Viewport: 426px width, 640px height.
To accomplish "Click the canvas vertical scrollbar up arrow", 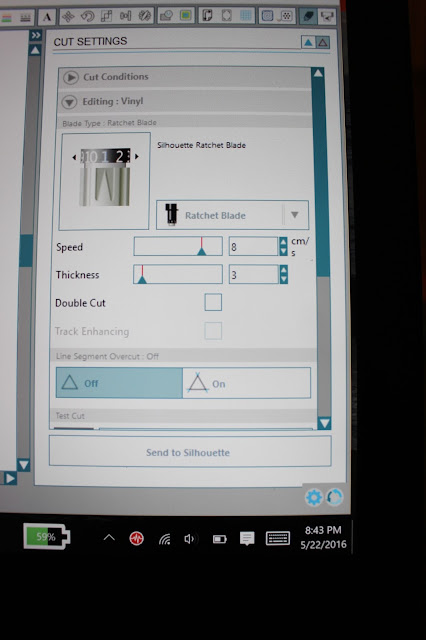I will click(x=36, y=50).
